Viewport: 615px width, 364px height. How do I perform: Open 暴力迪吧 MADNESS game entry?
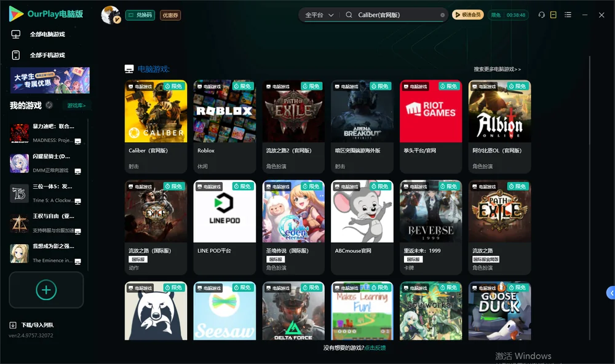point(46,133)
